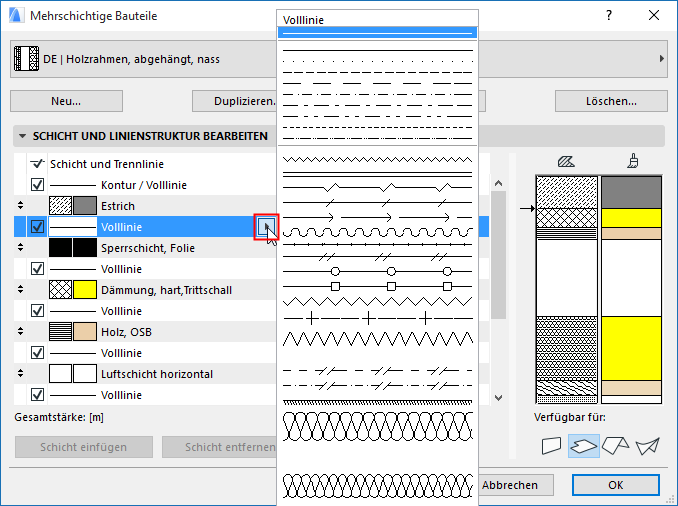678x506 pixels.
Task: Open line type popup arrow for selected Volllinie
Action: pyautogui.click(x=266, y=227)
